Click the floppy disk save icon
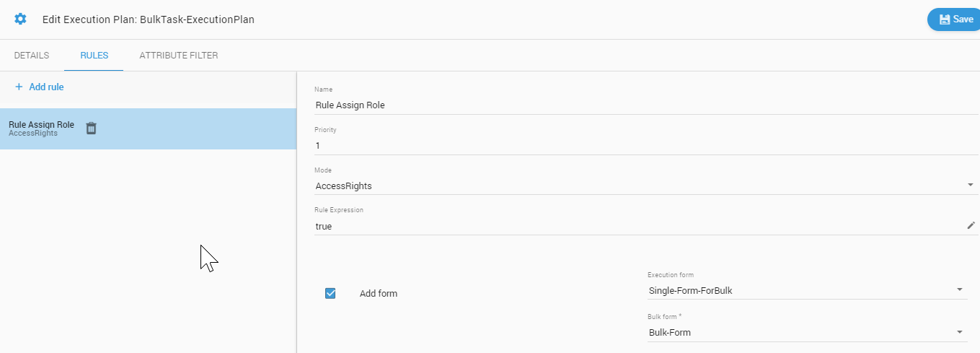This screenshot has height=353, width=980. pyautogui.click(x=945, y=19)
